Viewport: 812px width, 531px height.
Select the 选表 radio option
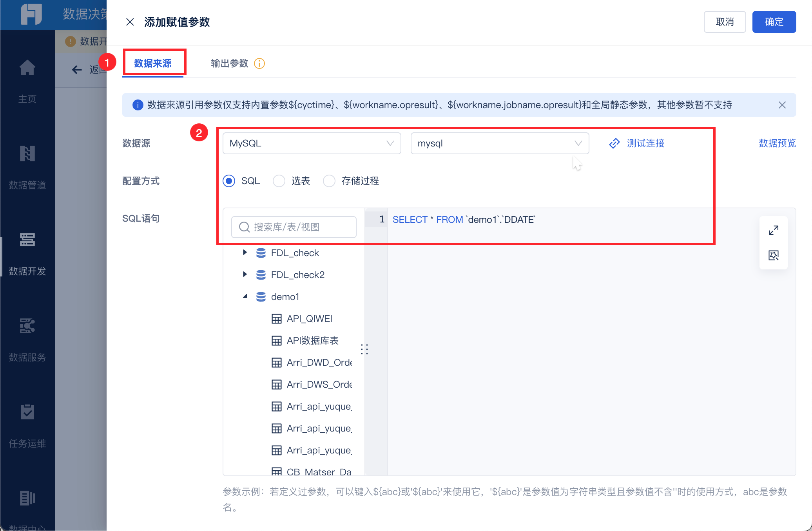(279, 181)
